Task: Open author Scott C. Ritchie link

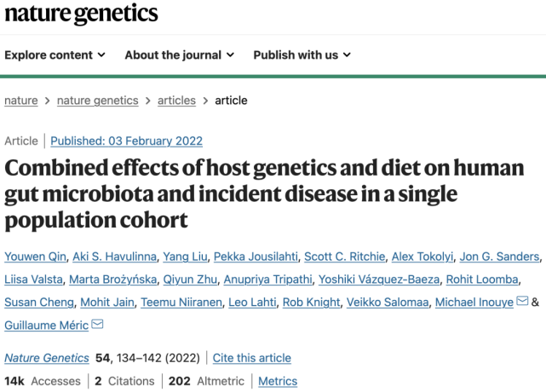Action: click(x=345, y=257)
